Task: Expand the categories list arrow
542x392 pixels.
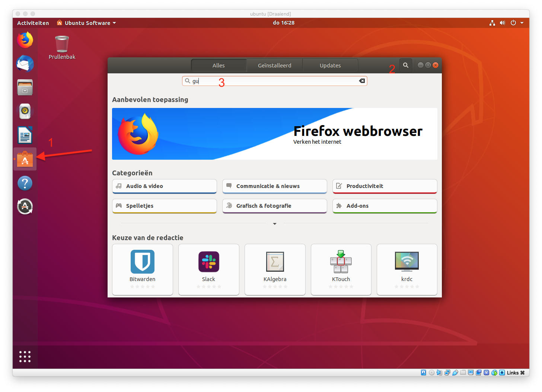Action: (275, 224)
